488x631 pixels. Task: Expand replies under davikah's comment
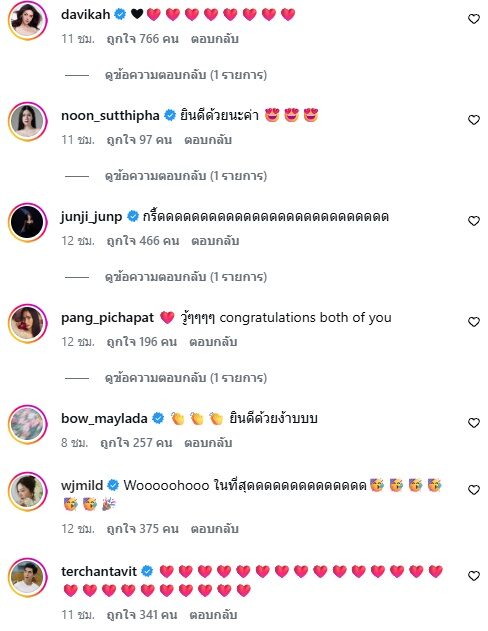186,75
